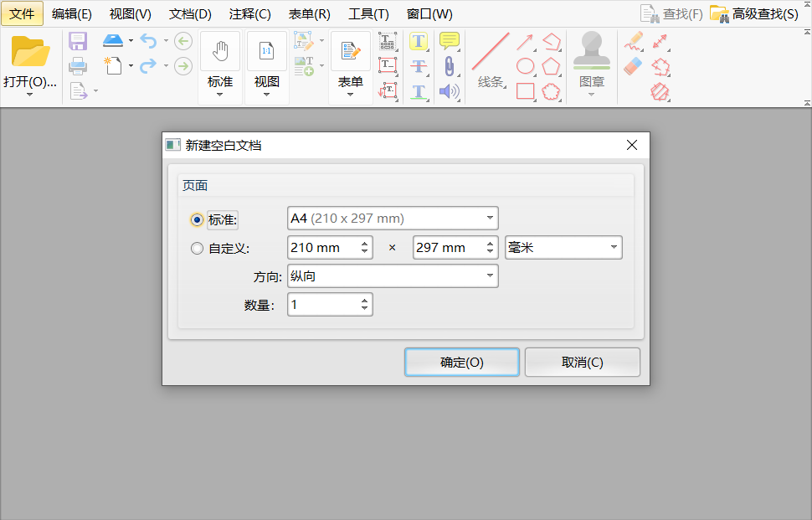The height and width of the screenshot is (520, 812).
Task: Select the Eraser tool
Action: (x=633, y=66)
